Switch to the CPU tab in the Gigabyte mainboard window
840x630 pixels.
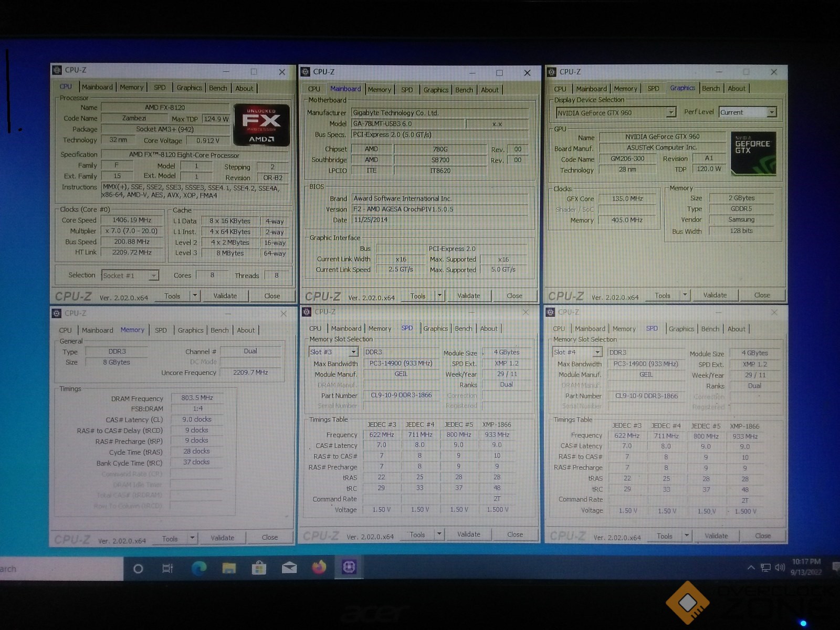point(314,89)
